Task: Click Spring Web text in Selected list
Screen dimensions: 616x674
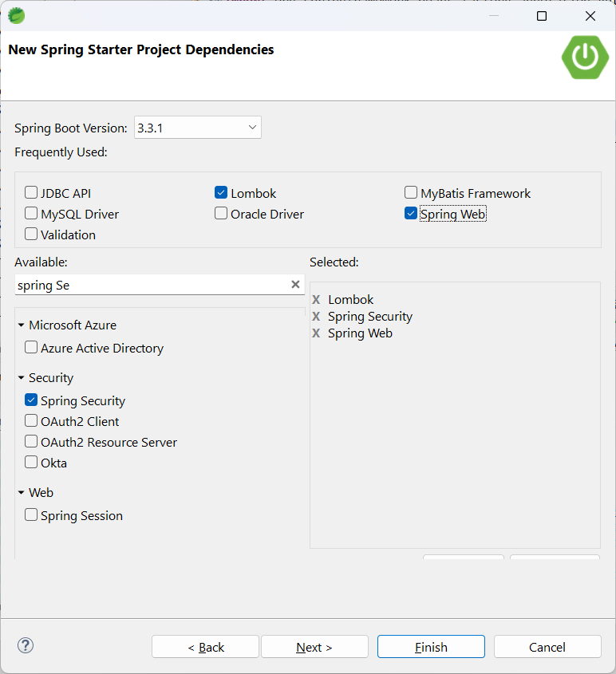Action: click(x=360, y=333)
